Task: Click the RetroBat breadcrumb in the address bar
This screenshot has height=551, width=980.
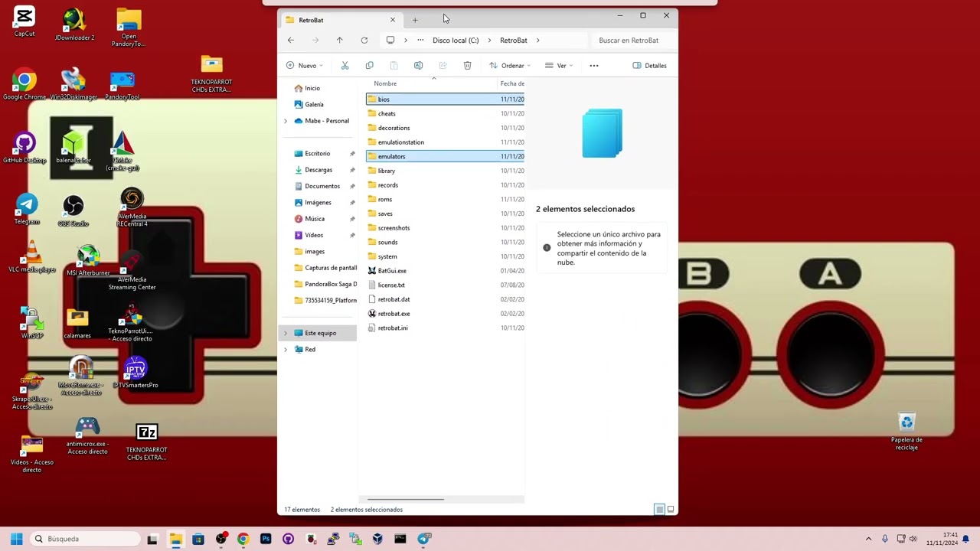Action: coord(514,41)
